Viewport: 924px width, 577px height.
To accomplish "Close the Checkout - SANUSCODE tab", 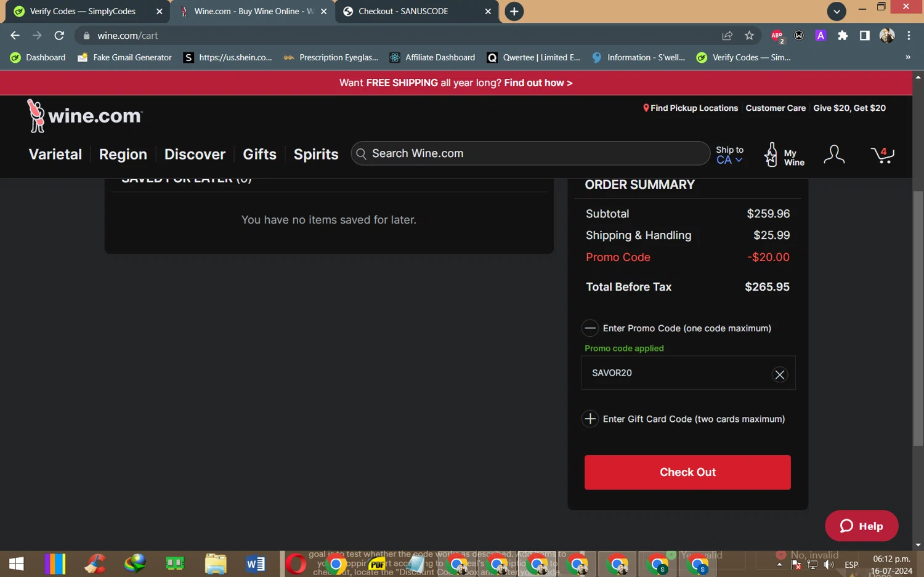I will pos(488,11).
